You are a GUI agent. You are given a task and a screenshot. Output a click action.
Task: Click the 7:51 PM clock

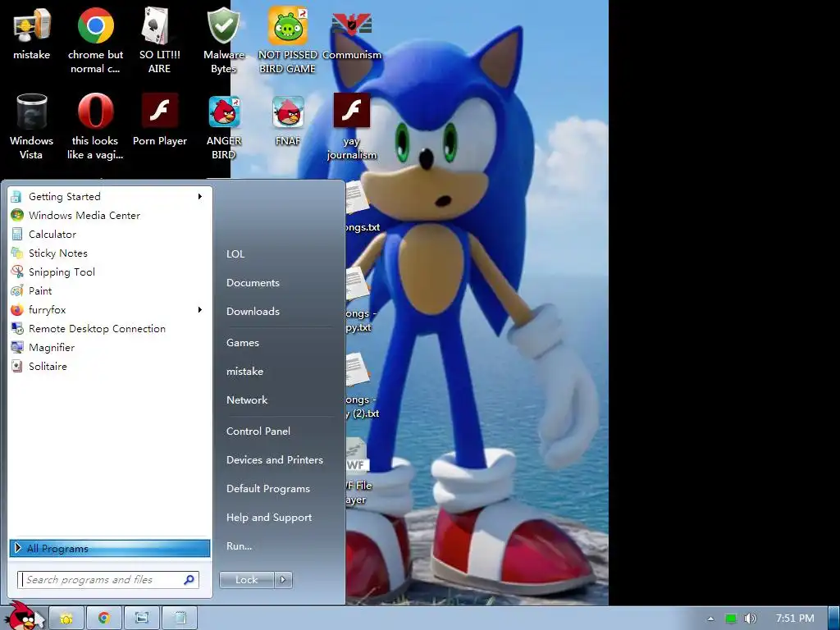[x=795, y=619]
